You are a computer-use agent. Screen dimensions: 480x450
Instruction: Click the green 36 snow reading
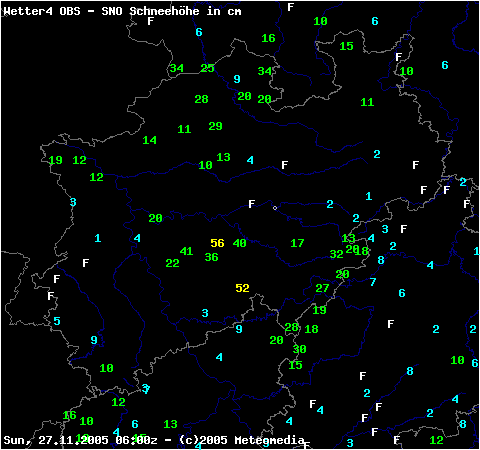211,257
